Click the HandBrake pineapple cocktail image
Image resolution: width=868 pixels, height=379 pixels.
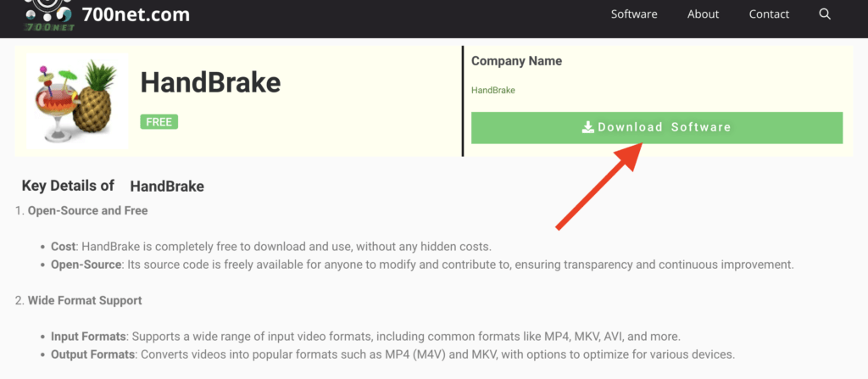(x=77, y=101)
